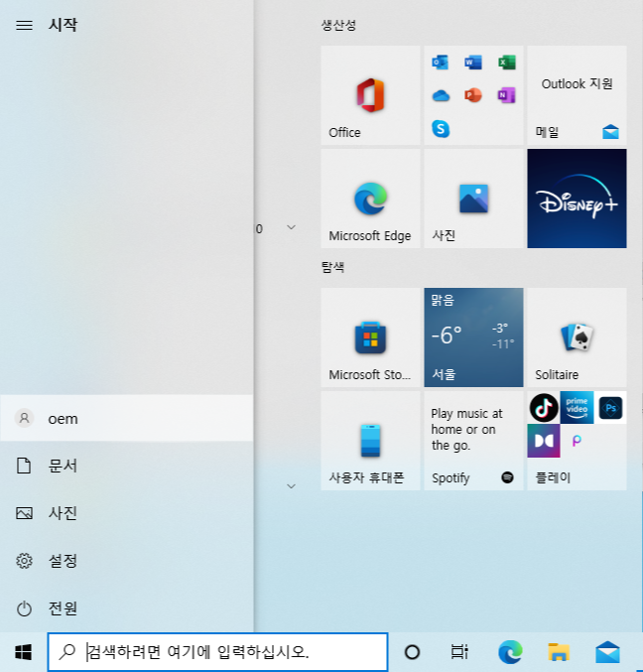This screenshot has height=672, width=643.
Task: Select the 탐색 group header
Action: point(332,267)
